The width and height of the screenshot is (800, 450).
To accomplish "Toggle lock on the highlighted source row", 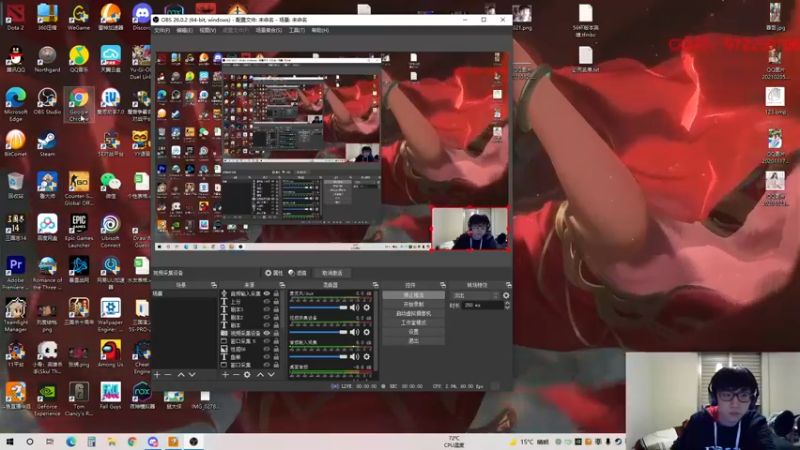I will [276, 333].
